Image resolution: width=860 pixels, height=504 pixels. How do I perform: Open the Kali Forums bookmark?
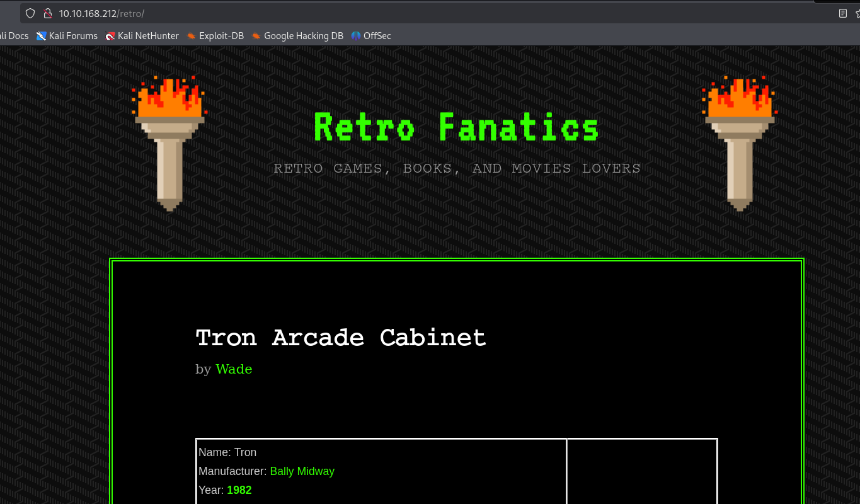pos(67,36)
